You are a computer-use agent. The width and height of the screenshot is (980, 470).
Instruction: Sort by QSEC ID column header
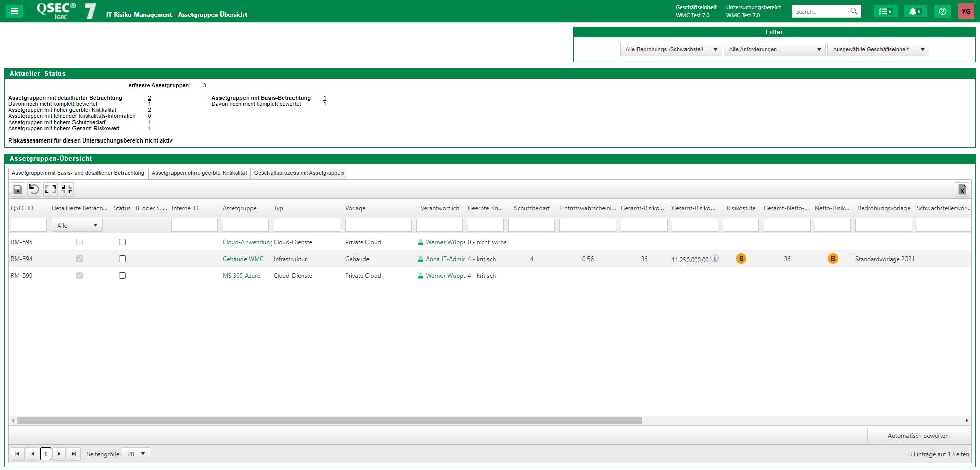click(x=22, y=208)
